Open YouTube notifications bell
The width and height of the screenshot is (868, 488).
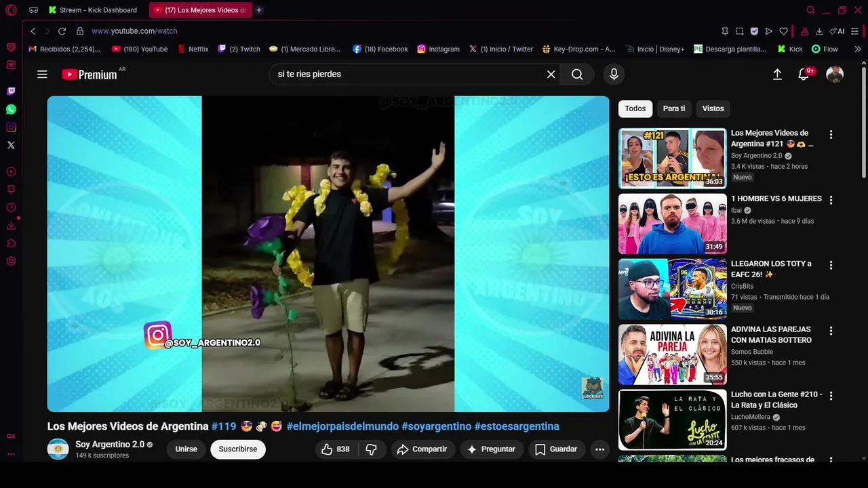click(804, 75)
